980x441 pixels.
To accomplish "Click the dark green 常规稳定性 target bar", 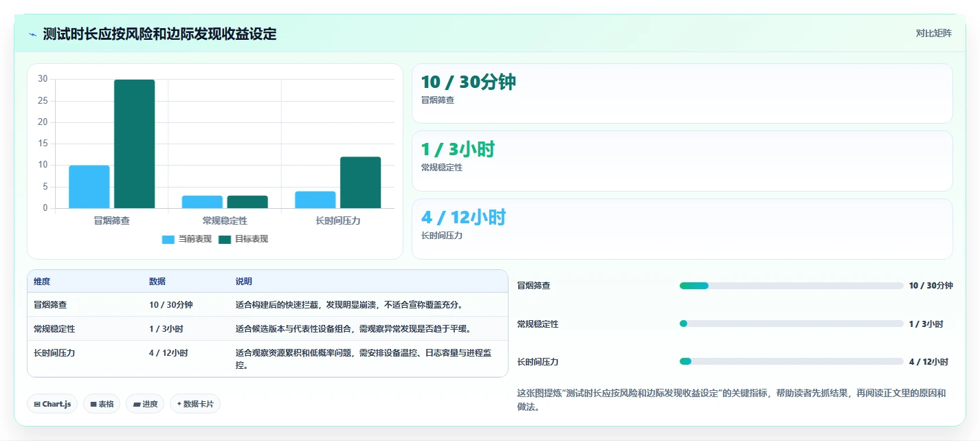I will [x=247, y=202].
